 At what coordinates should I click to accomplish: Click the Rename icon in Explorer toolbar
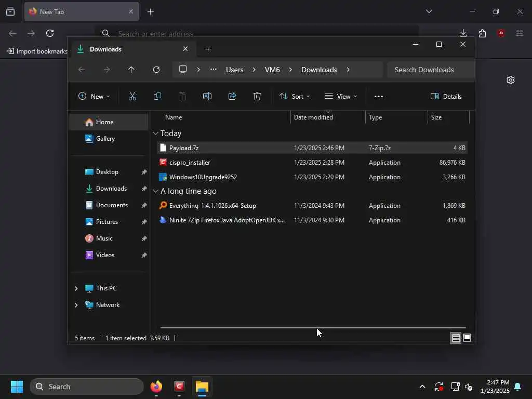207,96
